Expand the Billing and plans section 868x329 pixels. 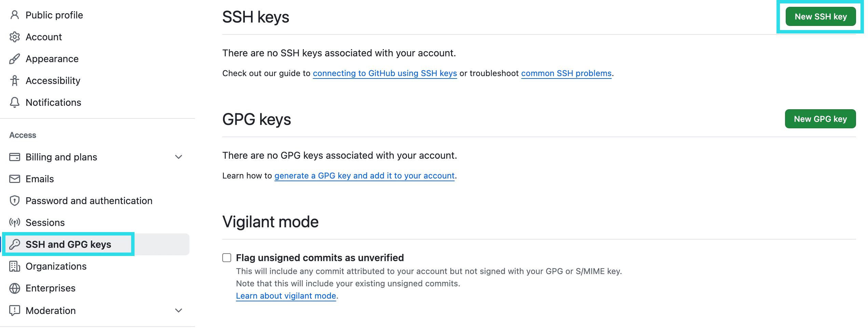point(178,157)
